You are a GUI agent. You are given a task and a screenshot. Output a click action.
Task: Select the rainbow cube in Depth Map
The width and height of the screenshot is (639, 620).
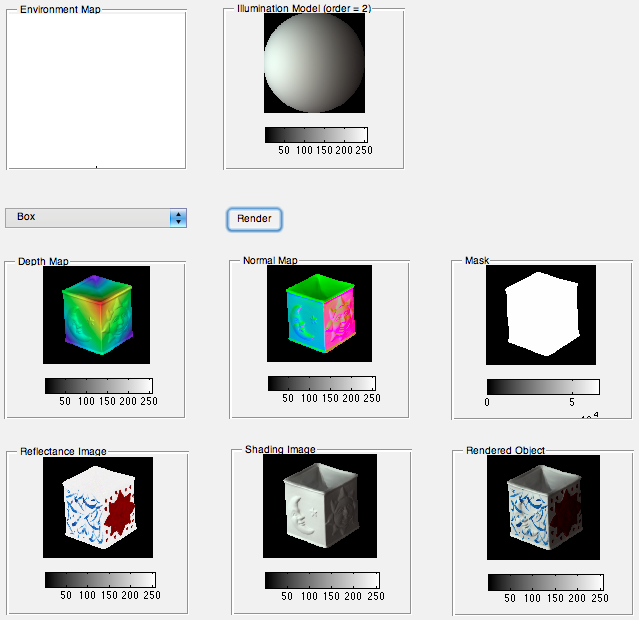tap(96, 313)
